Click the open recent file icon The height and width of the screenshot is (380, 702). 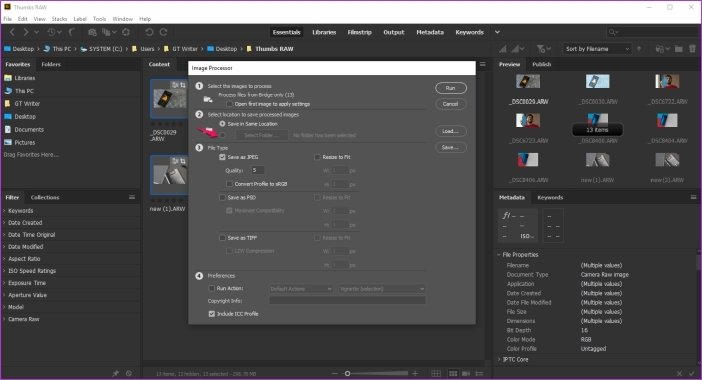pyautogui.click(x=659, y=49)
